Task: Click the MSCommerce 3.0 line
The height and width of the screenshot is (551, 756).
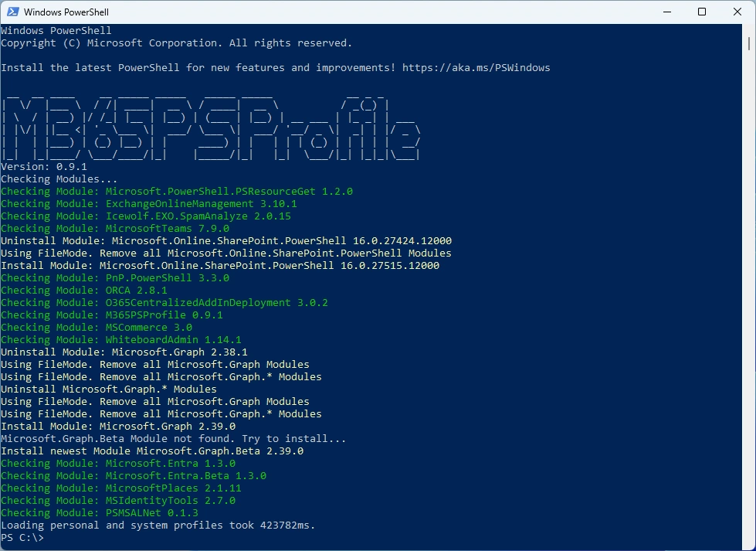Action: [x=97, y=328]
